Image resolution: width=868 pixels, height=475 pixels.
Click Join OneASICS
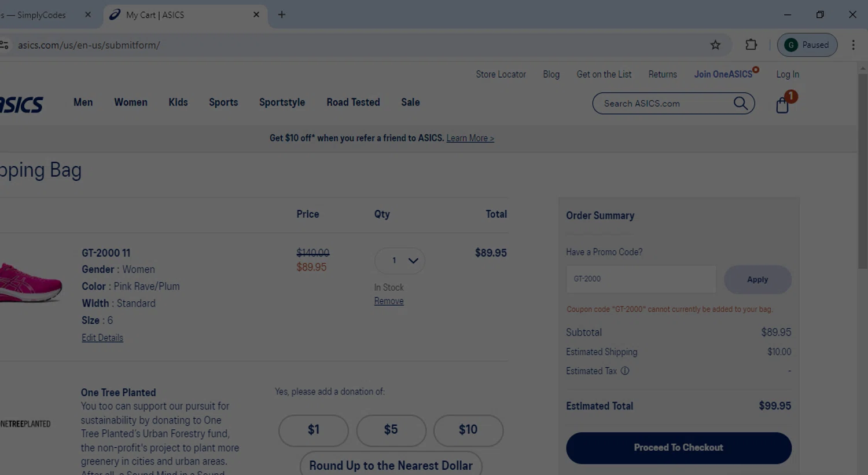pos(723,74)
